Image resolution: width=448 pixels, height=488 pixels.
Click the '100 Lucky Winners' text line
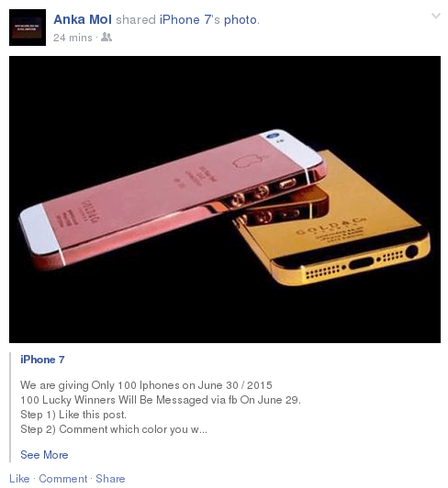(x=161, y=400)
